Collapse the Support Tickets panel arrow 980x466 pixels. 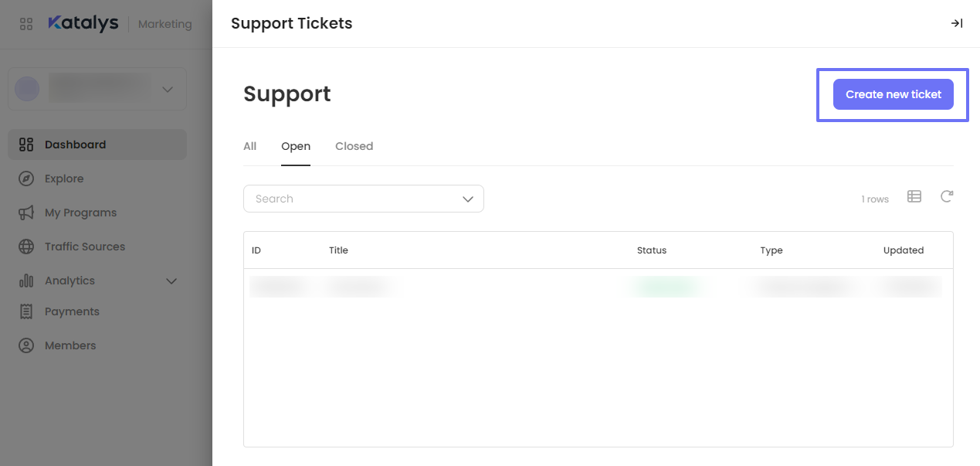pos(956,24)
